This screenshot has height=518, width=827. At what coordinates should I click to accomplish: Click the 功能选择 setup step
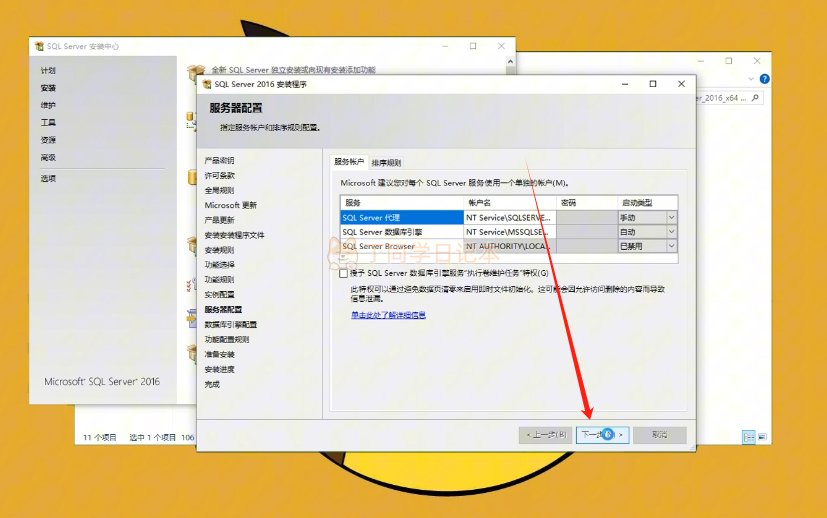coord(219,264)
